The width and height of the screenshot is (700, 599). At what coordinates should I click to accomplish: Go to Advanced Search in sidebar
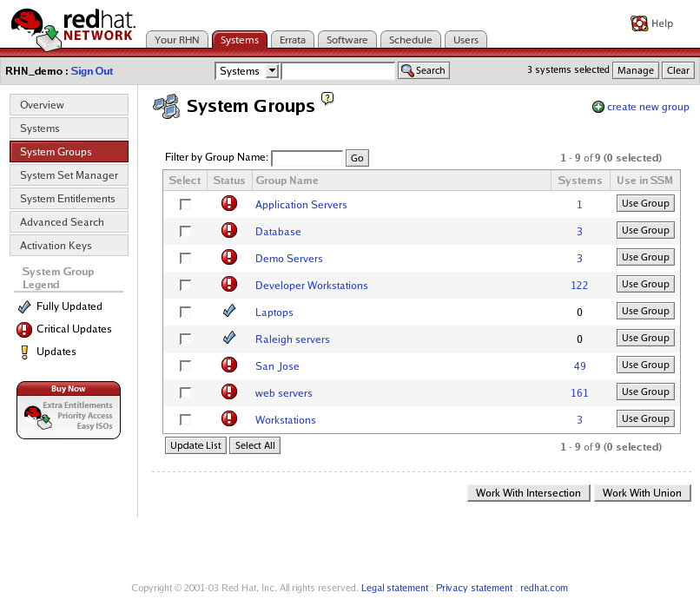69,222
